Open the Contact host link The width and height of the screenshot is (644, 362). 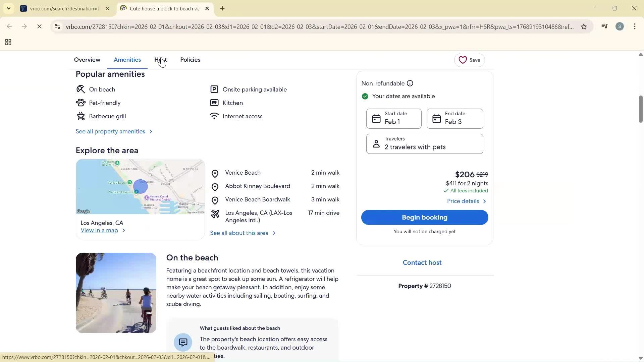click(422, 262)
